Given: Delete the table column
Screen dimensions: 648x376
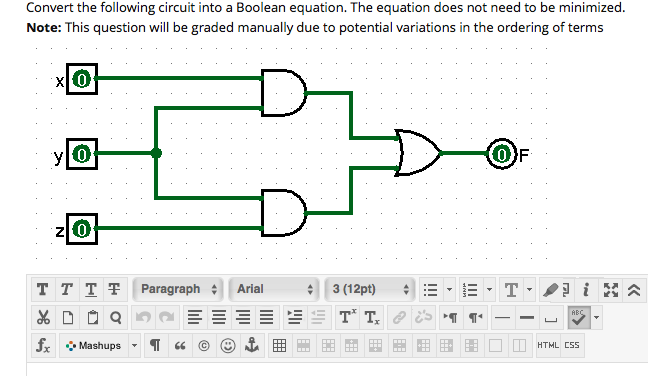Looking at the screenshot, I should [x=471, y=345].
